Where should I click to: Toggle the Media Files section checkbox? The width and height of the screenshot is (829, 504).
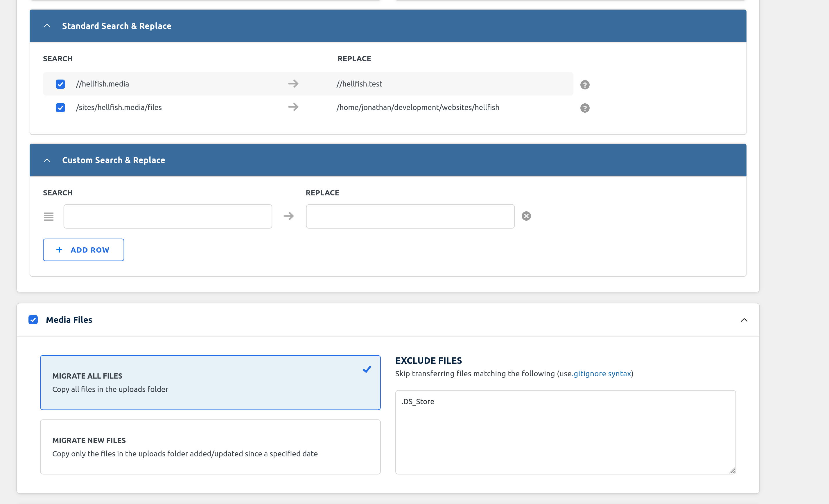click(33, 319)
